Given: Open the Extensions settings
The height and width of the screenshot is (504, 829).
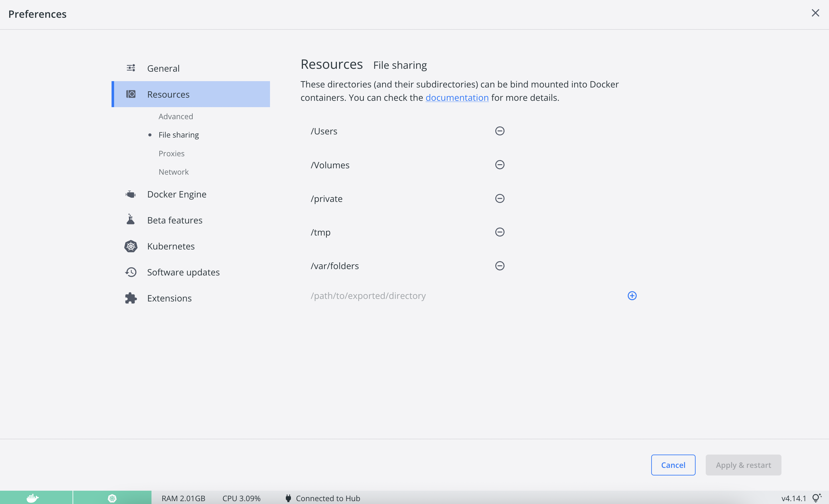Looking at the screenshot, I should (x=169, y=298).
